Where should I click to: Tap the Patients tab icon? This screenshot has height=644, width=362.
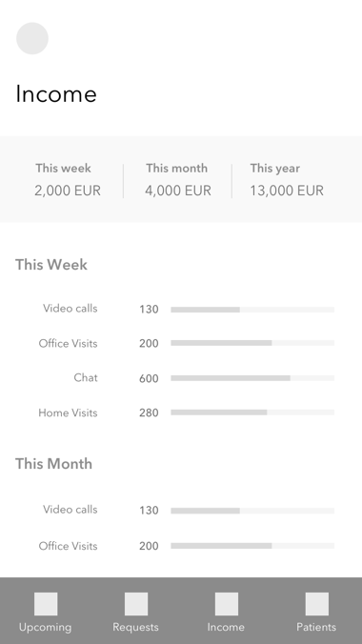[317, 604]
